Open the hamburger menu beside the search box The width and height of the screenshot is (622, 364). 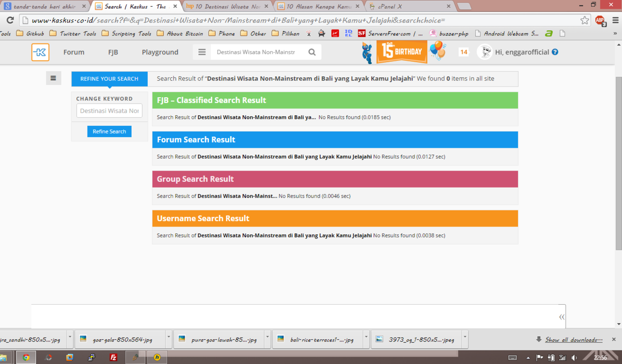(202, 52)
